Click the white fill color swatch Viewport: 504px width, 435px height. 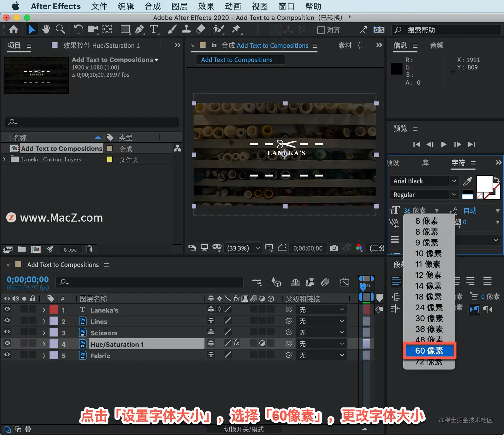point(484,184)
